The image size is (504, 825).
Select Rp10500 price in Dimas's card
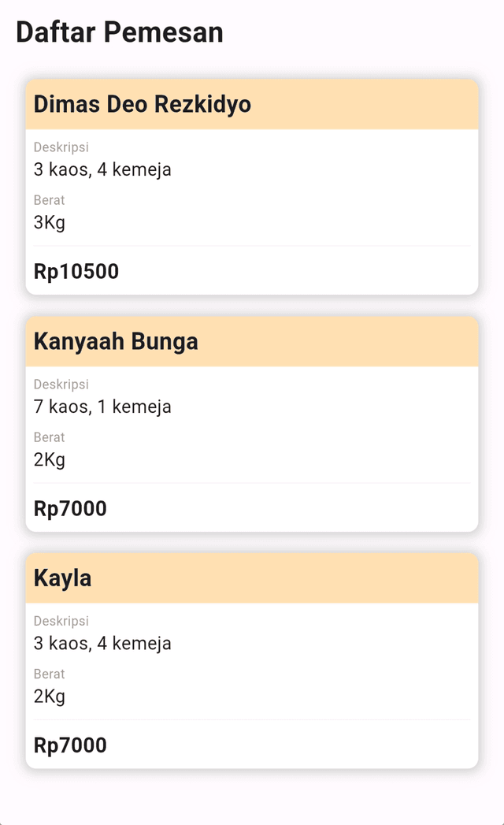[x=76, y=272]
